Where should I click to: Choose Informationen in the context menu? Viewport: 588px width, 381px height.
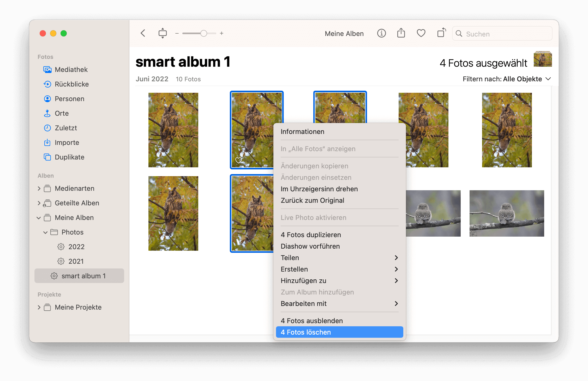click(x=339, y=132)
